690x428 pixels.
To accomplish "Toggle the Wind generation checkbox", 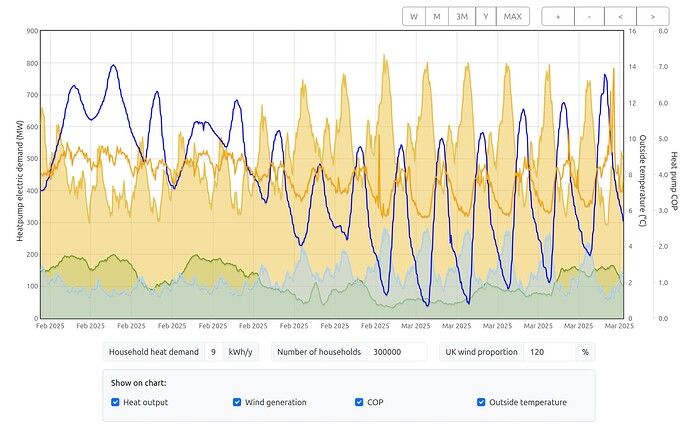I will (x=237, y=402).
